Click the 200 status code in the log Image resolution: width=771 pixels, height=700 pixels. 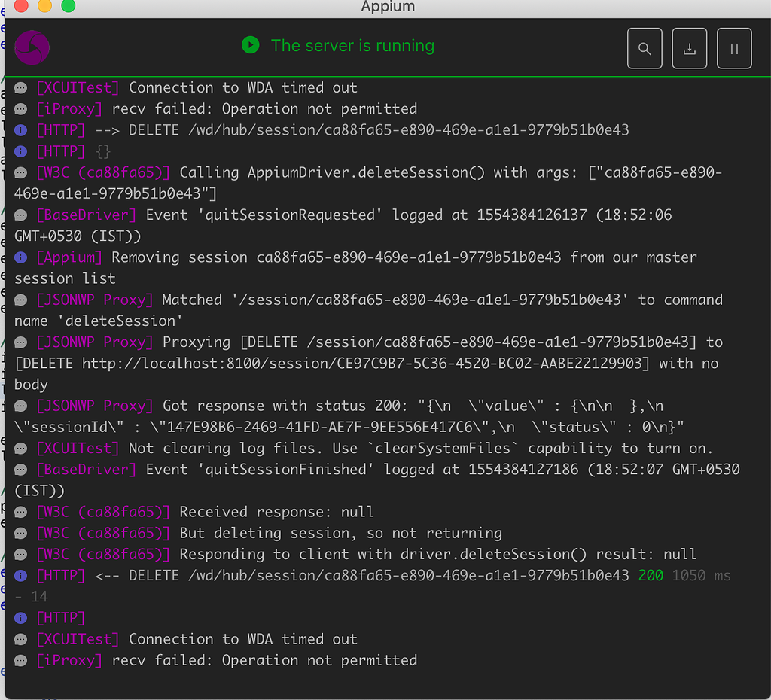[x=653, y=575]
